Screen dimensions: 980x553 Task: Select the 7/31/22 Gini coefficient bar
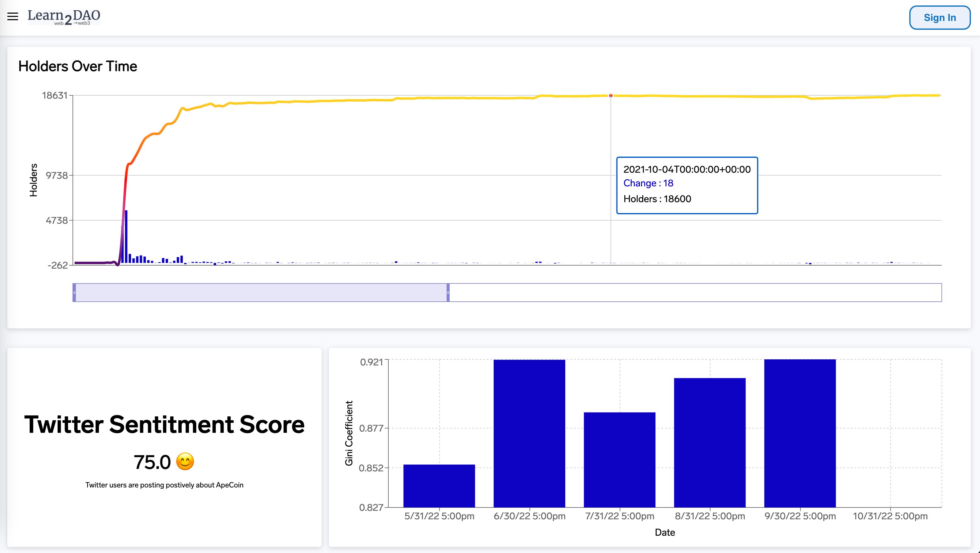click(619, 460)
